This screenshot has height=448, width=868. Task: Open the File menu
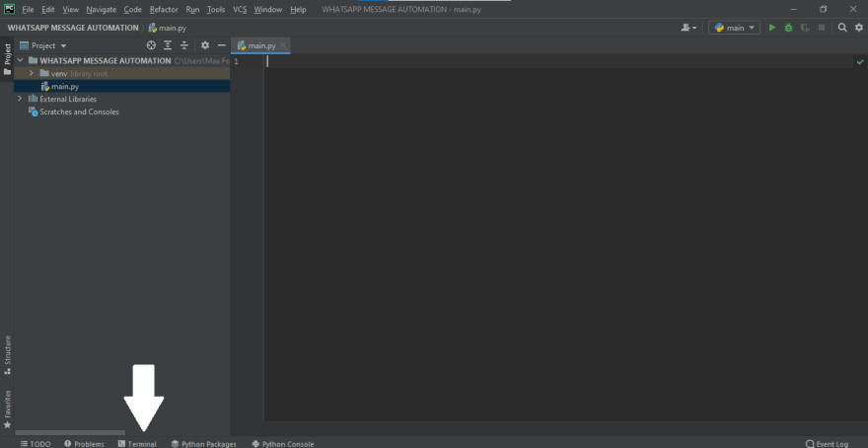(28, 10)
